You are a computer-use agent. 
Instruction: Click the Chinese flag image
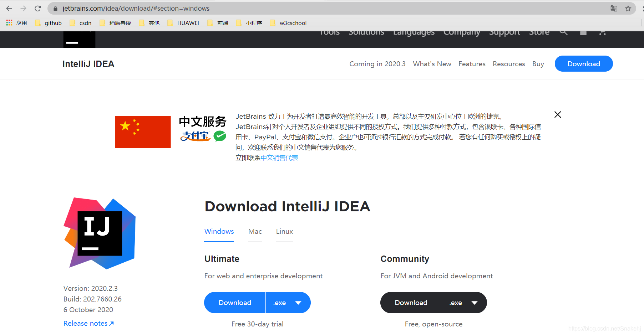click(x=143, y=132)
